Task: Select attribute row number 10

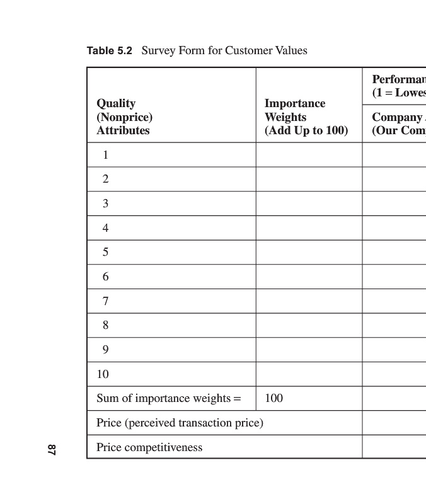Action: 103,374
